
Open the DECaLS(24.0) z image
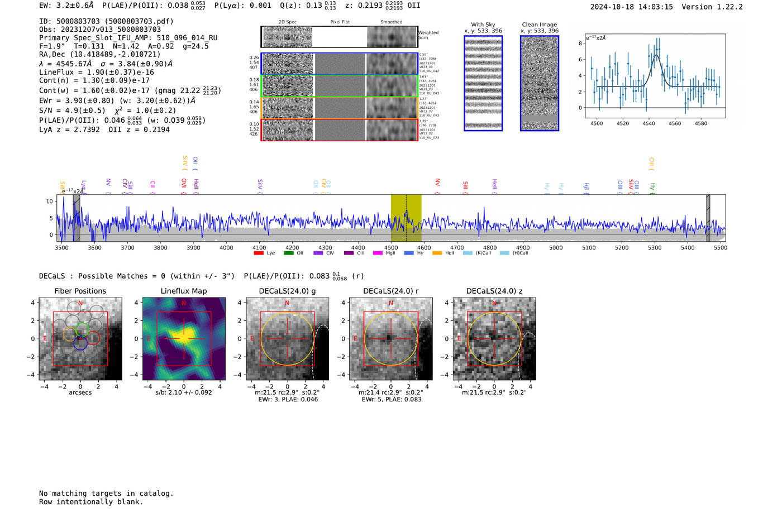[x=494, y=338]
